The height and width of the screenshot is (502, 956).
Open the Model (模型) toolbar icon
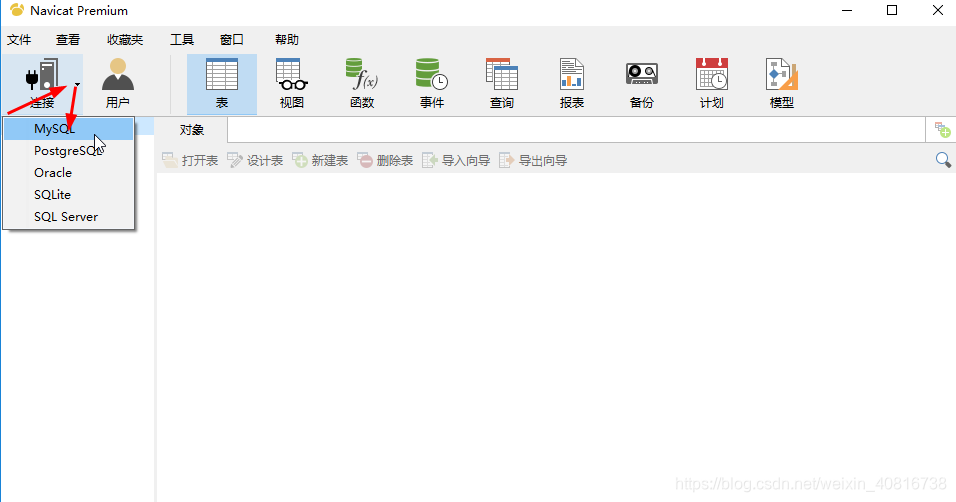782,84
